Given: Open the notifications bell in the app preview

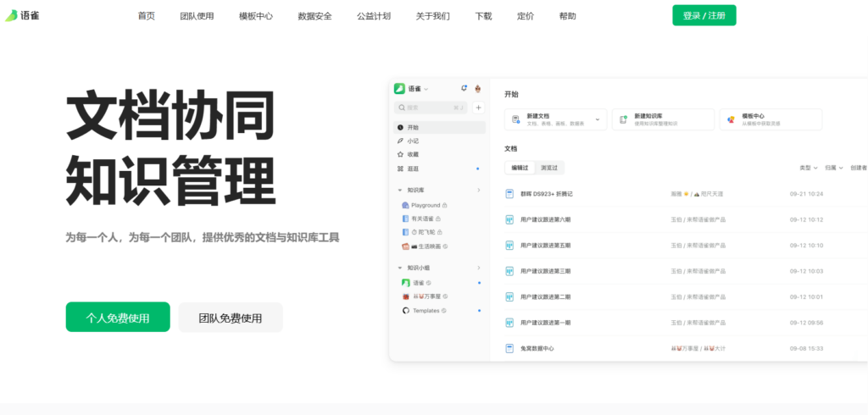Looking at the screenshot, I should click(x=464, y=88).
